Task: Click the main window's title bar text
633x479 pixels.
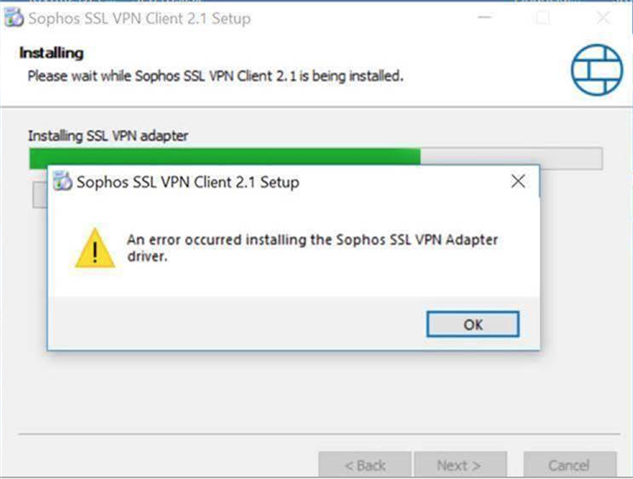Action: [141, 18]
